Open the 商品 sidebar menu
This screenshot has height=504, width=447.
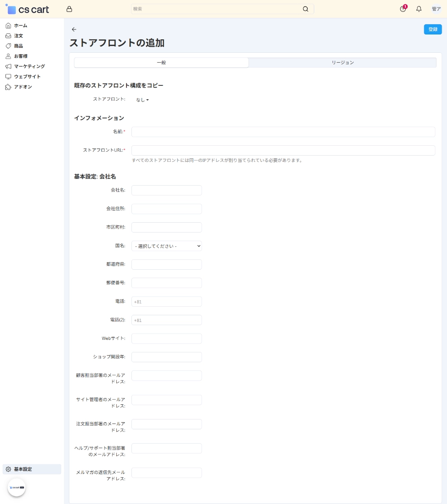(18, 46)
